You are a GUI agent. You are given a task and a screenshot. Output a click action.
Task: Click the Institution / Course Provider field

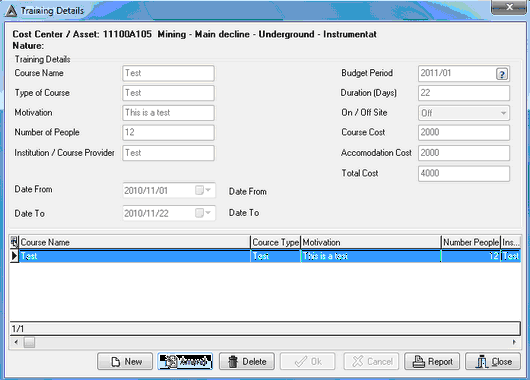168,153
